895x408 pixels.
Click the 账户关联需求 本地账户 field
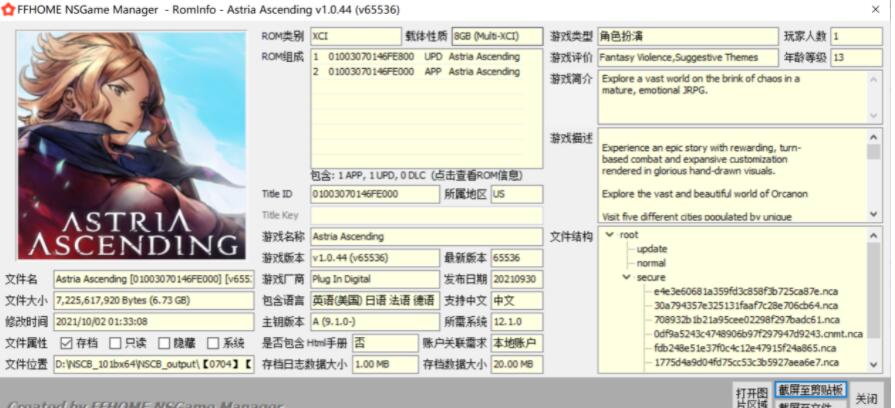[x=517, y=343]
